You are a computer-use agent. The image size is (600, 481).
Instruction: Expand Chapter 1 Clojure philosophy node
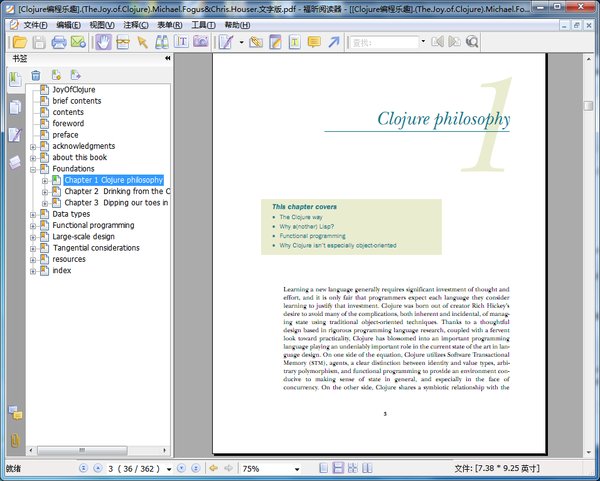[x=45, y=181]
